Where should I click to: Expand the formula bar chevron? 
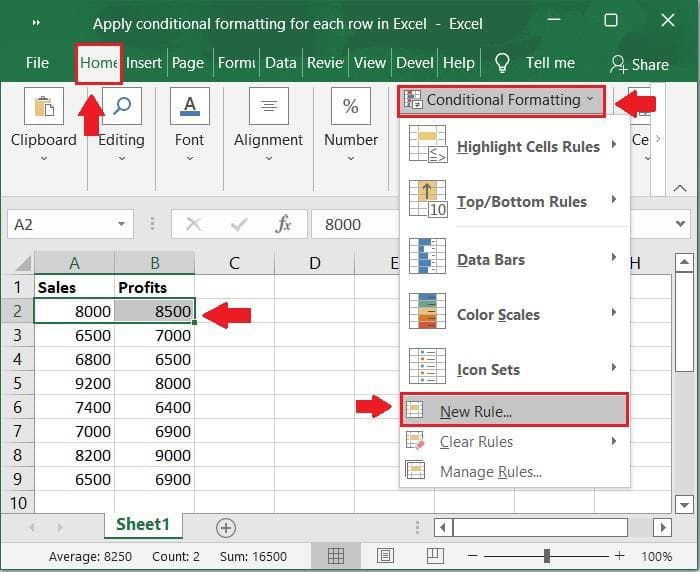[680, 224]
